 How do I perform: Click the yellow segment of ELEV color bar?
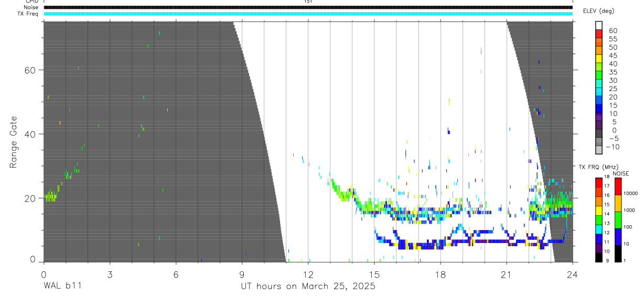tap(599, 59)
